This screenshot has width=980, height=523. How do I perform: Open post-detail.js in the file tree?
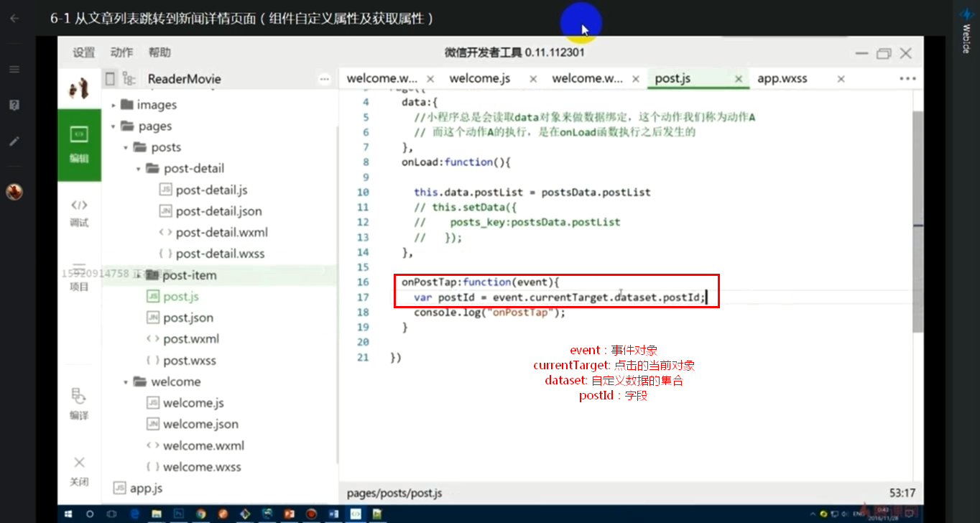coord(211,190)
